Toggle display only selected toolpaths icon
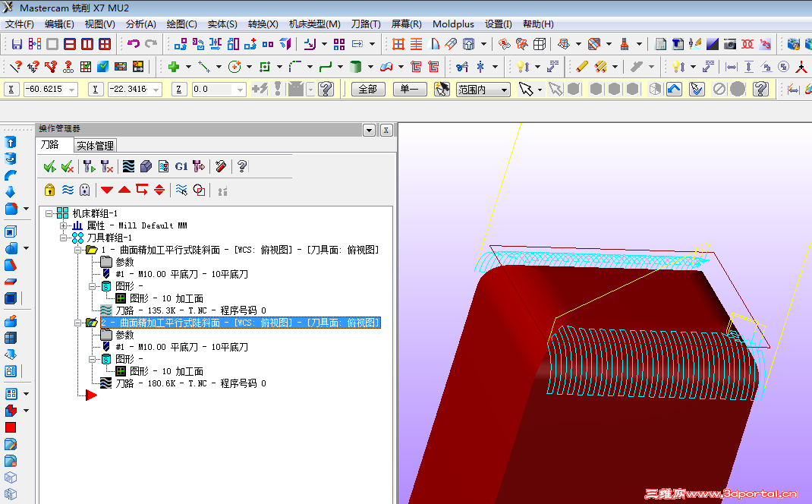Screen dimensions: 812x504 (x=181, y=190)
